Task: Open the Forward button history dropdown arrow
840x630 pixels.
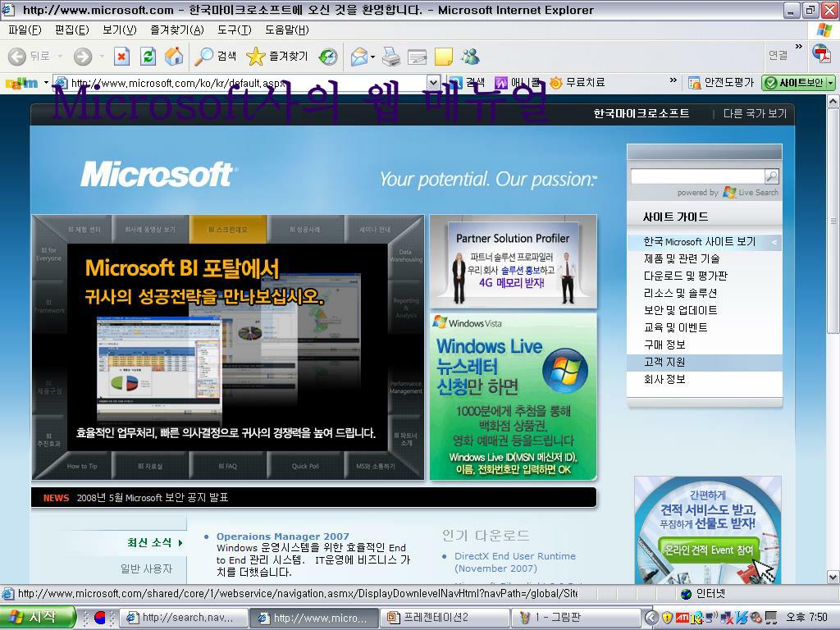Action: pos(102,57)
